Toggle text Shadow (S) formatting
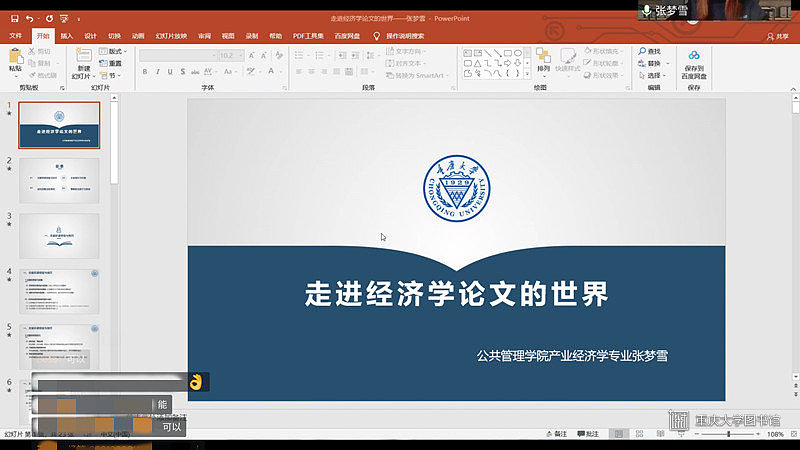800x450 pixels. pyautogui.click(x=183, y=72)
